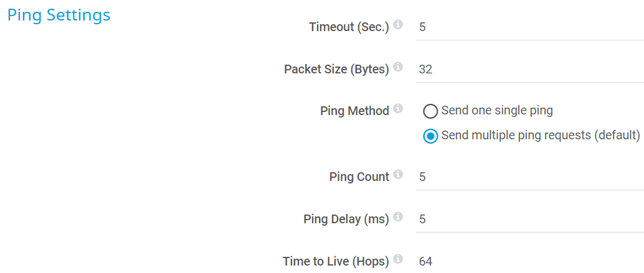The image size is (644, 273).
Task: Click the Ping Count info icon
Action: (399, 175)
